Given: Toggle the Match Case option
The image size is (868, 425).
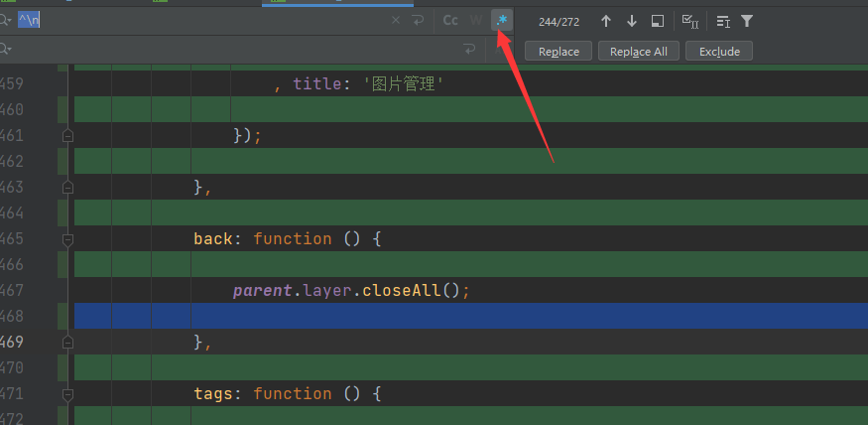Looking at the screenshot, I should tap(450, 21).
